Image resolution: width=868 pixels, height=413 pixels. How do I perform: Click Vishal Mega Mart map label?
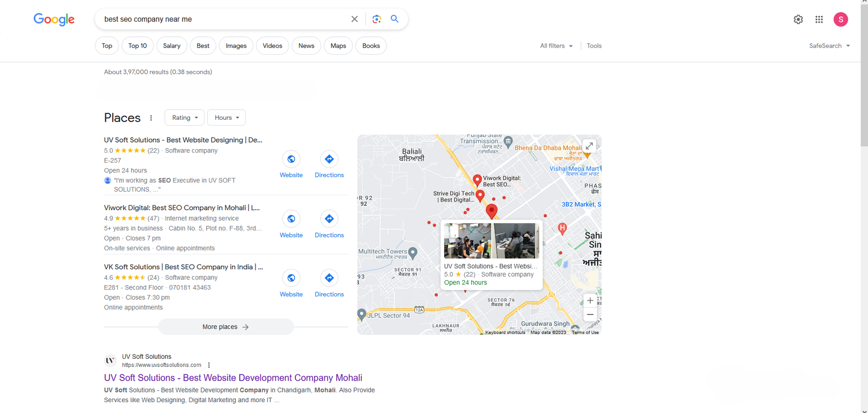point(575,169)
